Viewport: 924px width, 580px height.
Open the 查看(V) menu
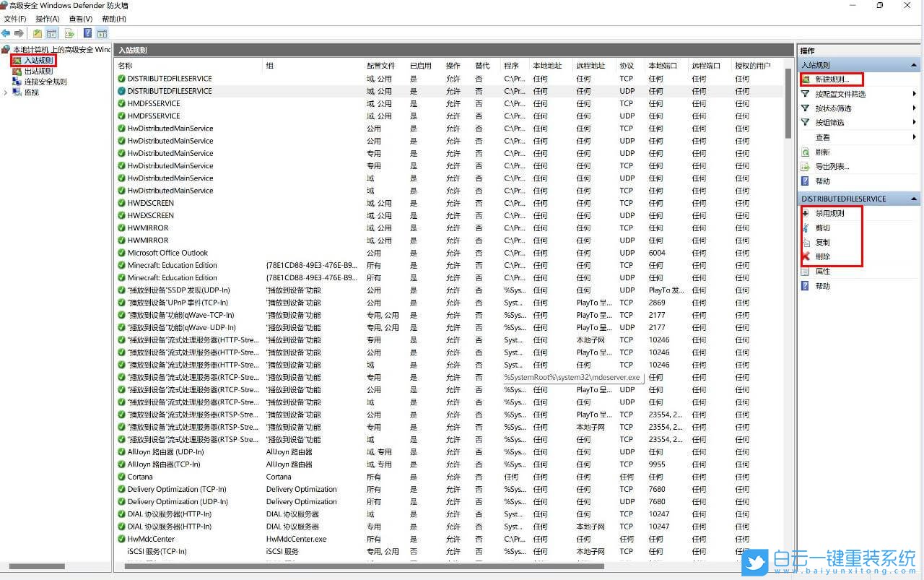click(80, 19)
